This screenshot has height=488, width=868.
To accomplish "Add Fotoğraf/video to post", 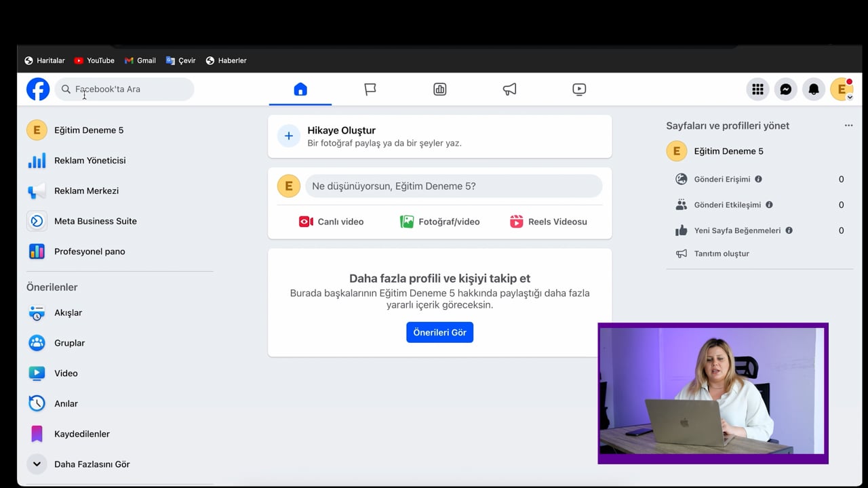I will [x=439, y=222].
